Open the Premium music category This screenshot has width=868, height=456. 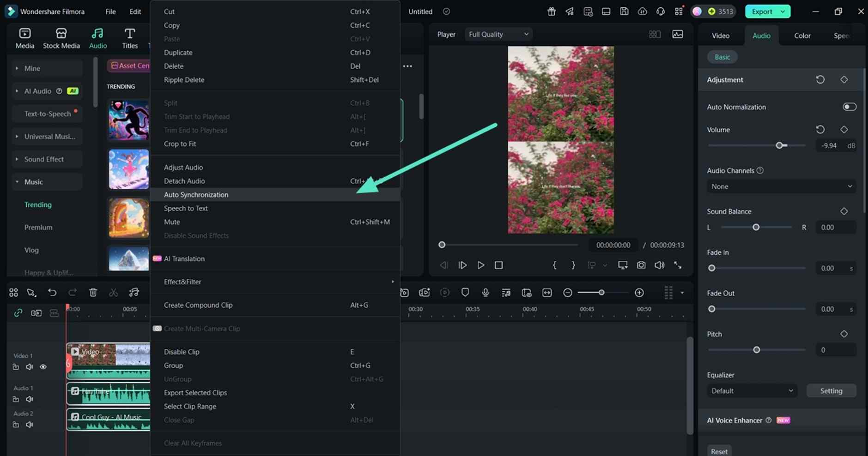coord(38,227)
